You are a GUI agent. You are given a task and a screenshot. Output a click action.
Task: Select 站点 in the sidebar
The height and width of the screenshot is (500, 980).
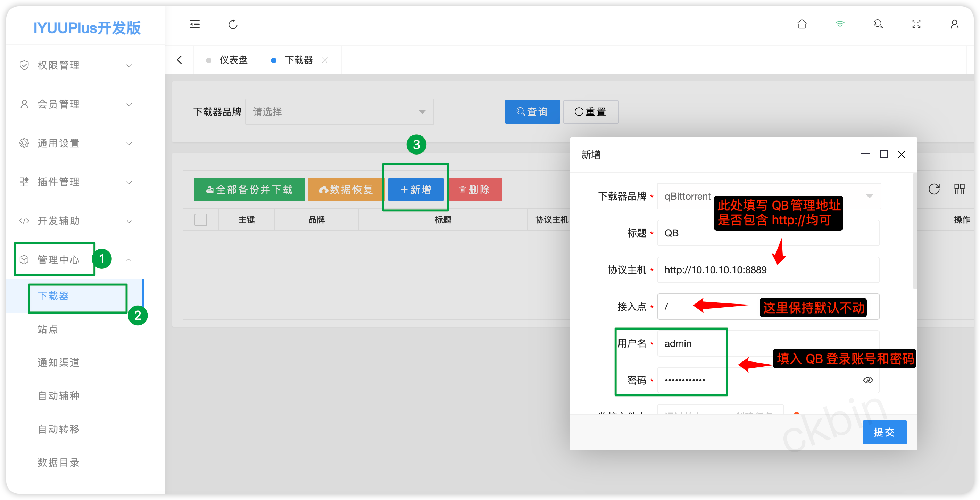click(48, 329)
